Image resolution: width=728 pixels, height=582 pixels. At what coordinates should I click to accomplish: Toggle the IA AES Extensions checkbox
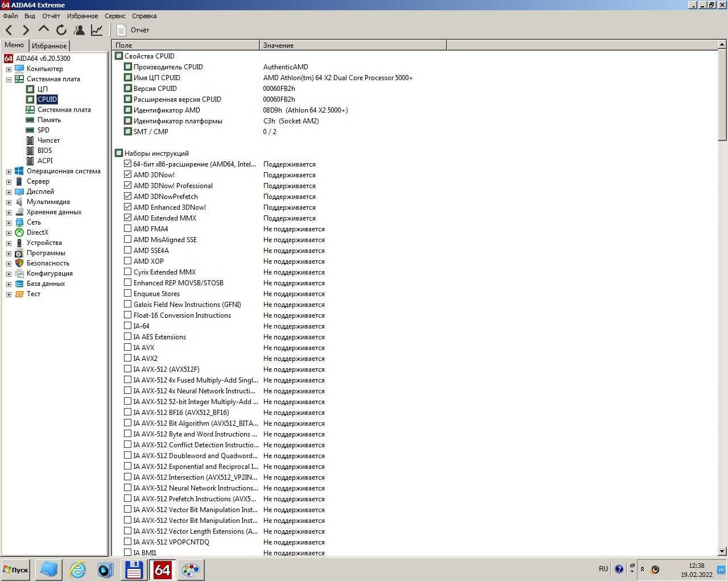coord(127,336)
